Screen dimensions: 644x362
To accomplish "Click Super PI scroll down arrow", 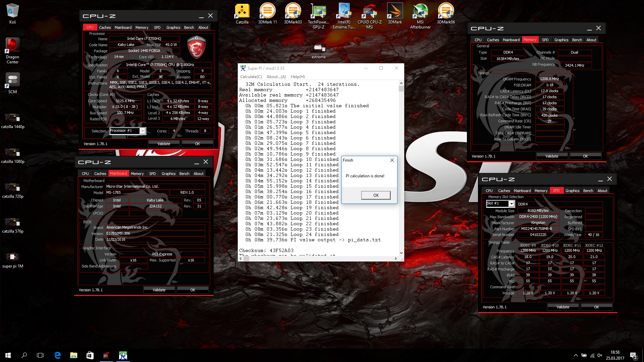I will point(401,253).
